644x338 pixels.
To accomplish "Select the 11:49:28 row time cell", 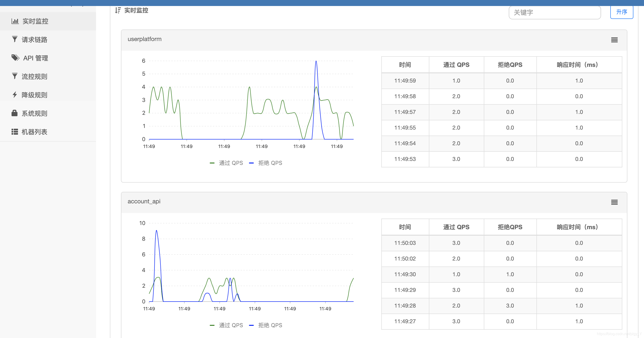I will 405,306.
